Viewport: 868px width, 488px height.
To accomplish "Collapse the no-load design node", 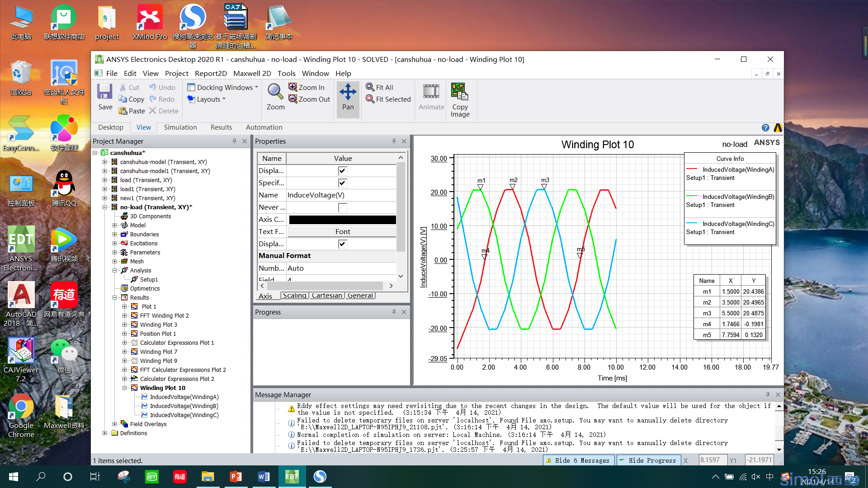I will tap(104, 207).
